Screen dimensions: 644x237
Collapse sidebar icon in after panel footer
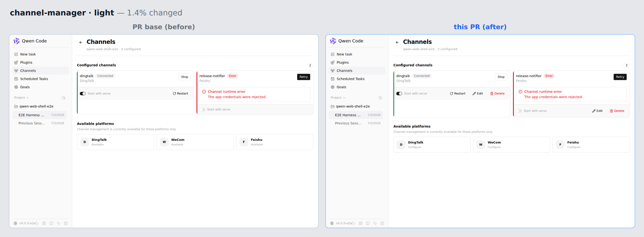382,223
